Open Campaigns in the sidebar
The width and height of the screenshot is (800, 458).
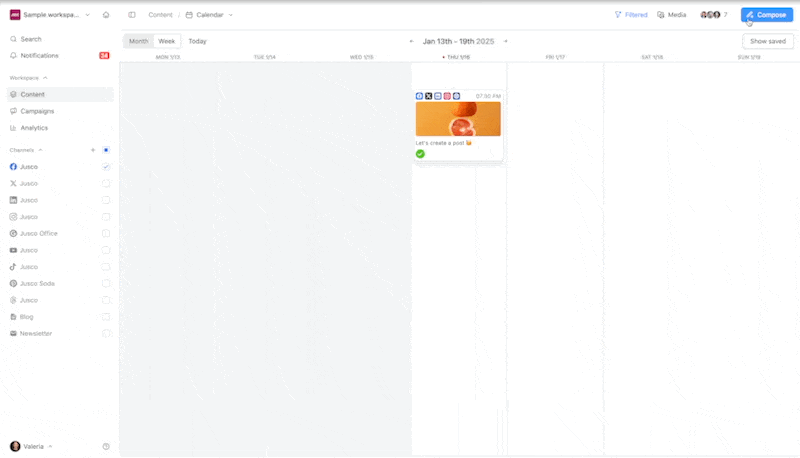37,111
